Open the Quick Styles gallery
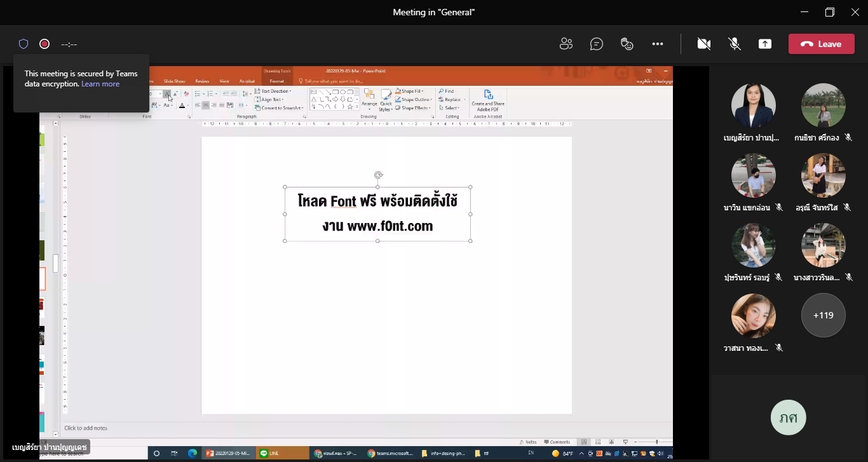868x462 pixels. pos(386,99)
